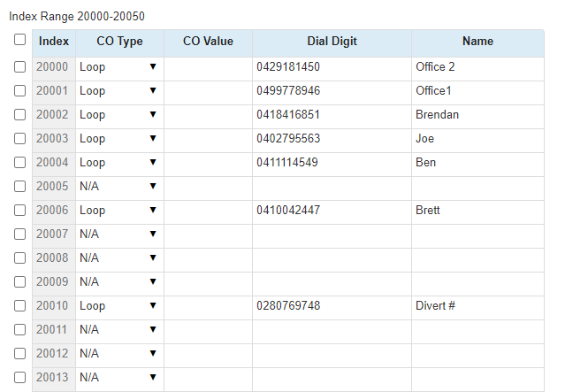Change CO Type for index 20002
The width and height of the screenshot is (588, 392).
coord(118,114)
